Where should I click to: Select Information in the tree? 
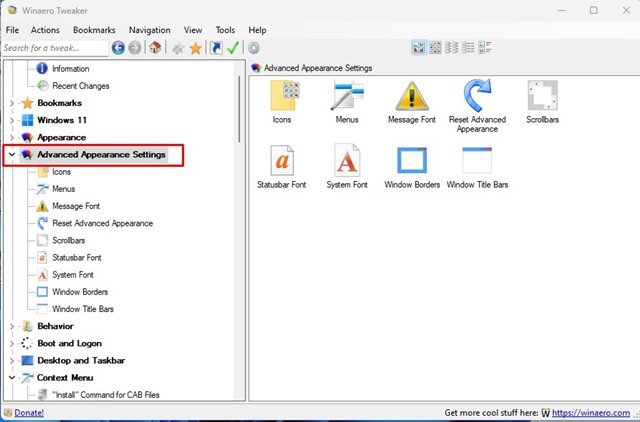(71, 69)
